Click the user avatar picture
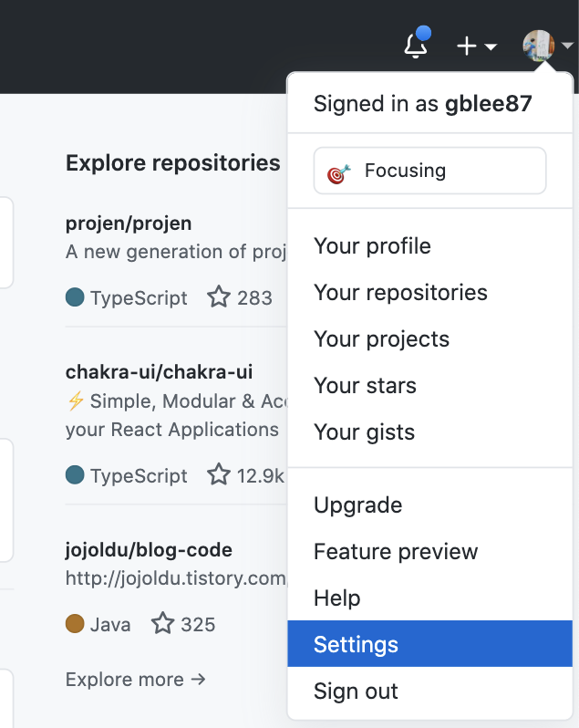 538,45
